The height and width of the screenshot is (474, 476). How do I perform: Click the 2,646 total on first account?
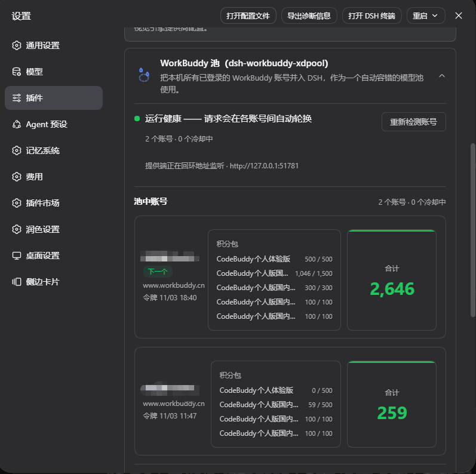coord(392,288)
